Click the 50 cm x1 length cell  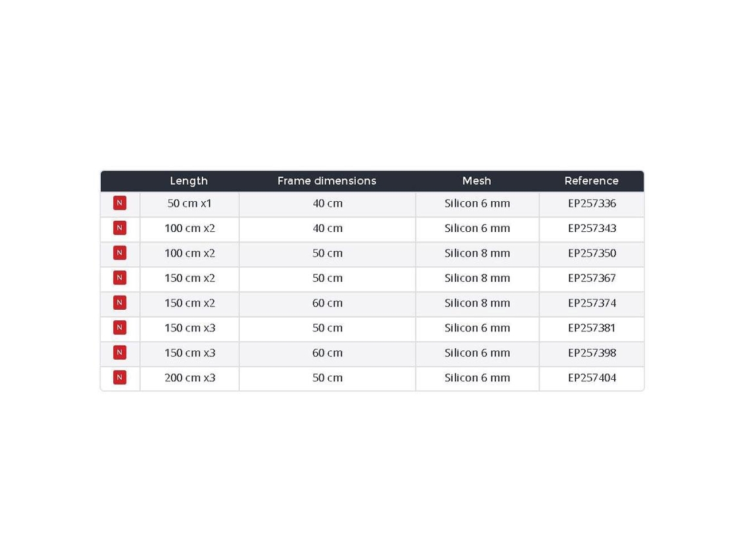(x=189, y=203)
